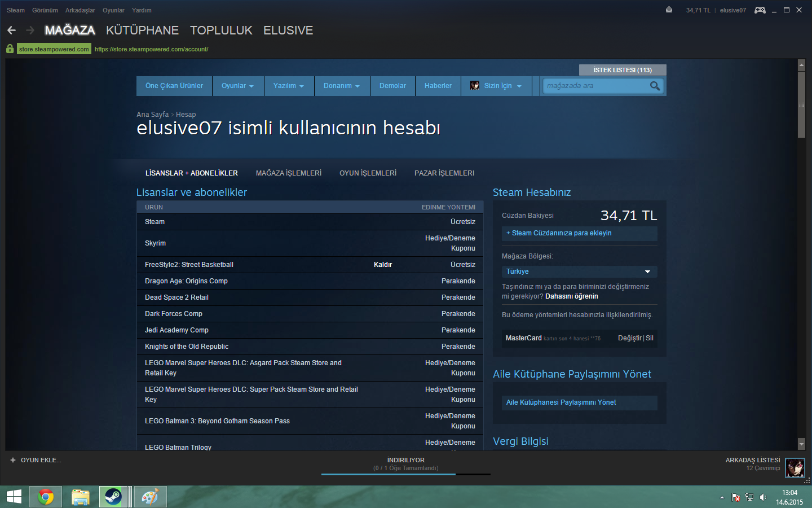Expand the Donanım dropdown menu
Viewport: 812px width, 508px height.
click(x=342, y=86)
